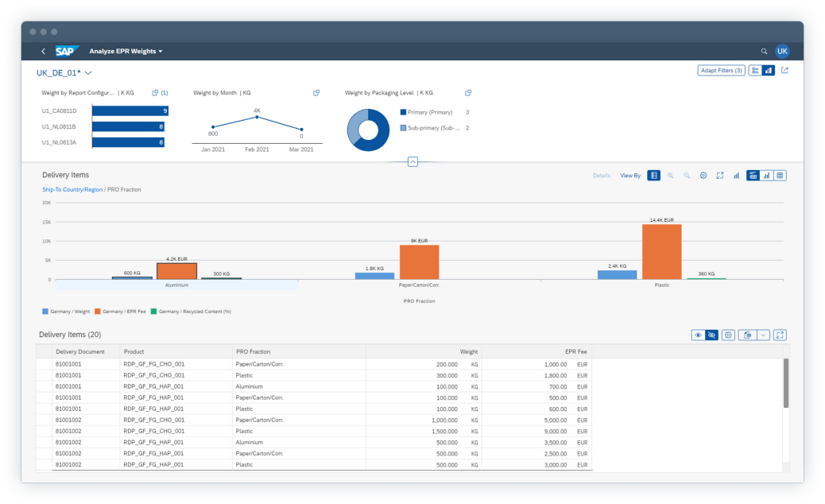This screenshot has width=825, height=504.
Task: Open table settings gear icon
Action: [728, 335]
